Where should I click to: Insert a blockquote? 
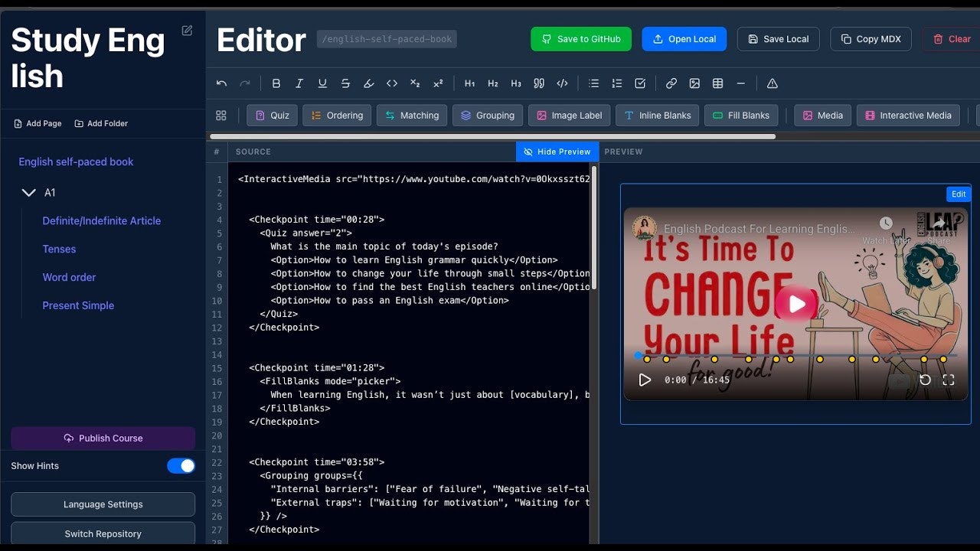pos(539,83)
